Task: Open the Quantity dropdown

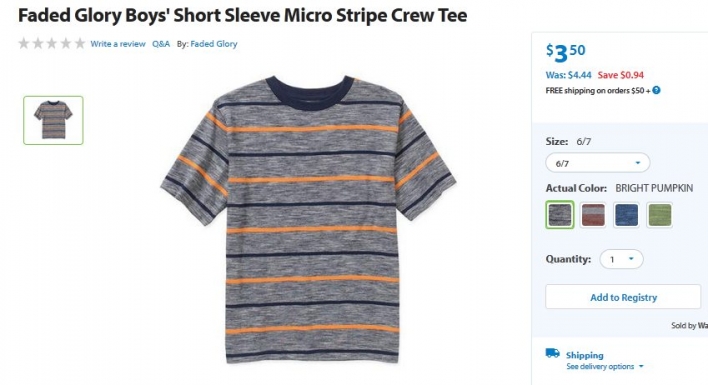Action: 621,259
